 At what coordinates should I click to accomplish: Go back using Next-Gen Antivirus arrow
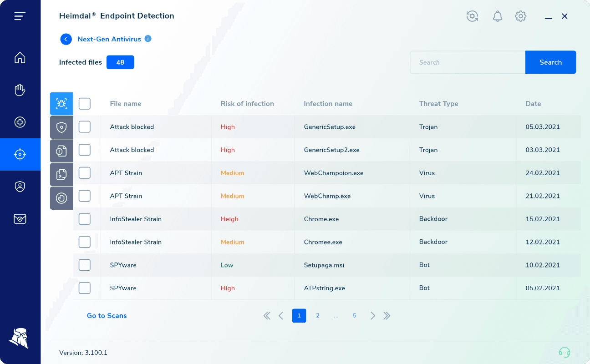(66, 39)
